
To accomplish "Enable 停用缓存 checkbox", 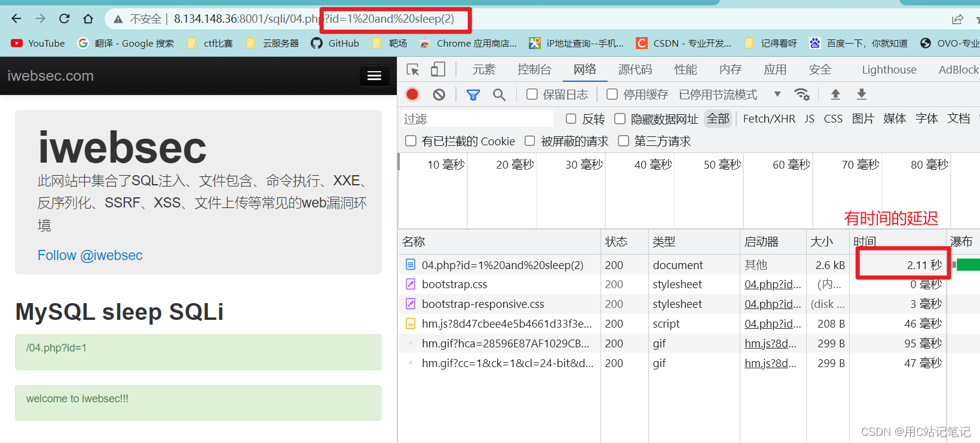I will pyautogui.click(x=612, y=94).
